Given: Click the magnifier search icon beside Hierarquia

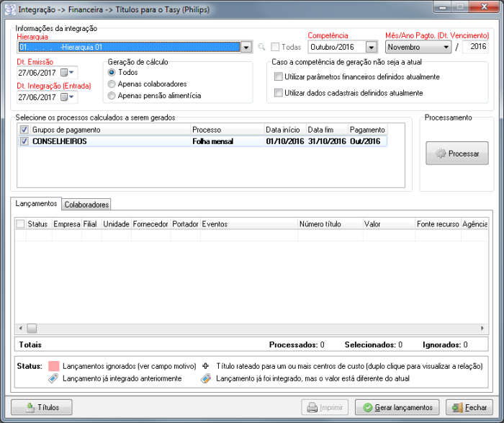Looking at the screenshot, I should (262, 48).
